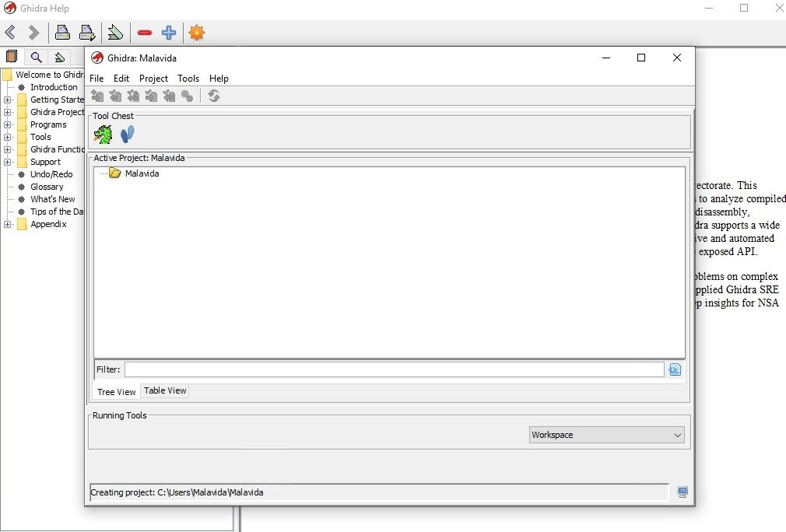Minimize the Ghidra Malavida window
786x532 pixels.
tap(606, 58)
